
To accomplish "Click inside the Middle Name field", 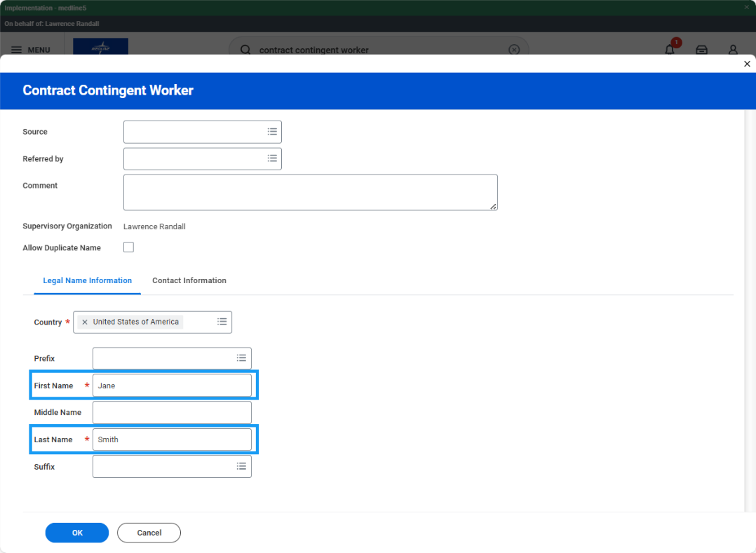I will click(x=172, y=412).
